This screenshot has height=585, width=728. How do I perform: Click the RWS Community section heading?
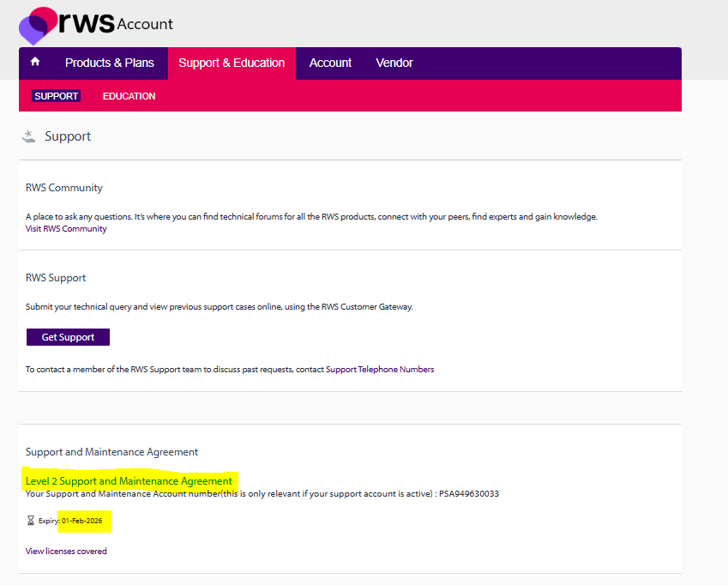pyautogui.click(x=64, y=188)
